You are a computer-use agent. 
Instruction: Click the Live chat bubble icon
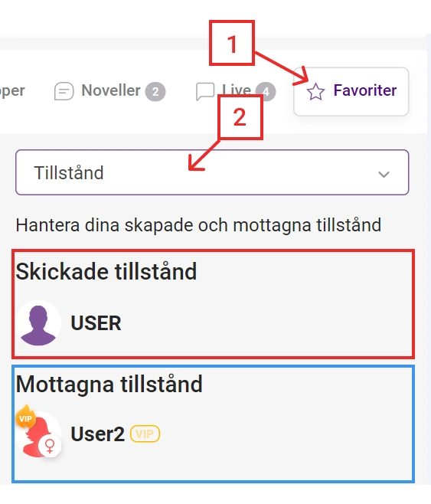tap(205, 91)
